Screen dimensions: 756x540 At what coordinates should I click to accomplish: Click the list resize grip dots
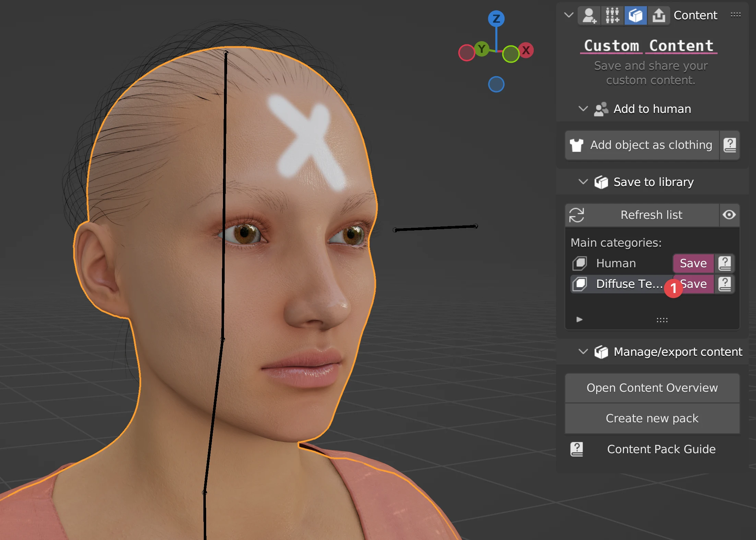click(x=662, y=320)
